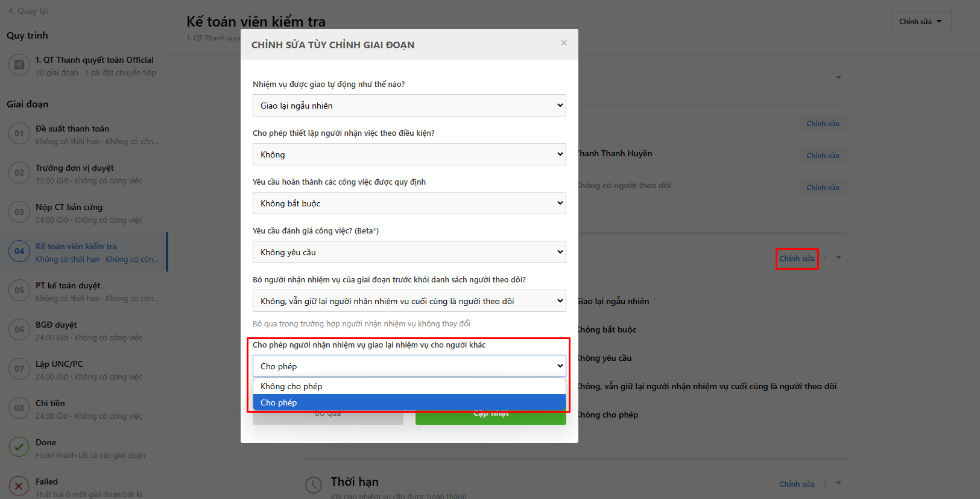
Task: Click 'Chỉnh sửa' in the customization section
Action: click(x=797, y=258)
